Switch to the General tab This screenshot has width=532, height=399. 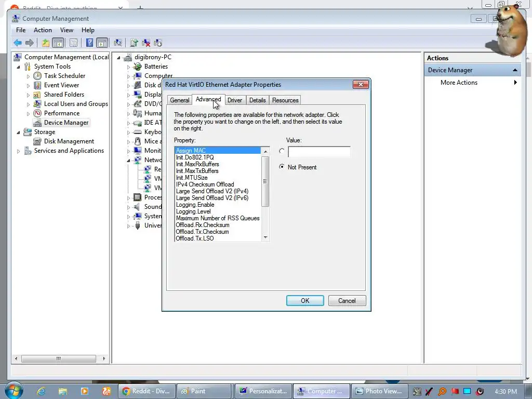180,100
